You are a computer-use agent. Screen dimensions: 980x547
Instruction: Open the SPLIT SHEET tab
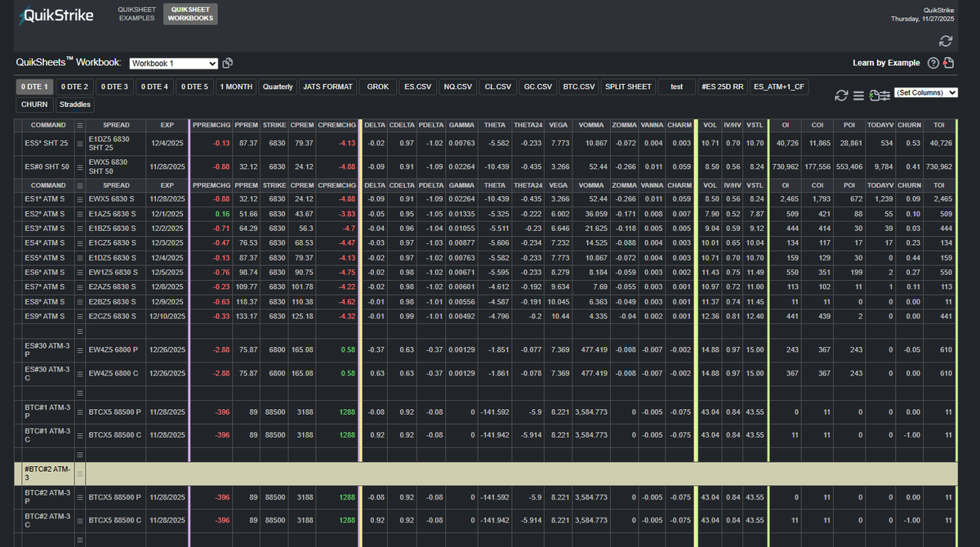click(x=629, y=87)
